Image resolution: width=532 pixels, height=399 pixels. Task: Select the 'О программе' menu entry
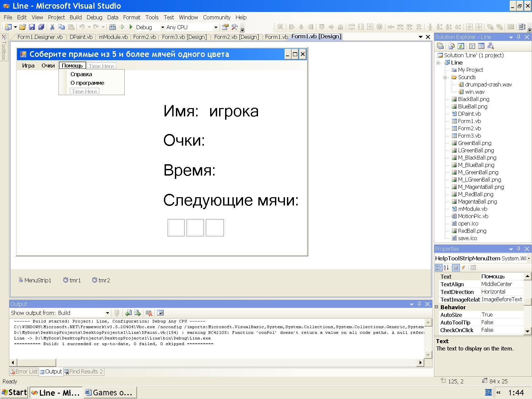point(87,83)
